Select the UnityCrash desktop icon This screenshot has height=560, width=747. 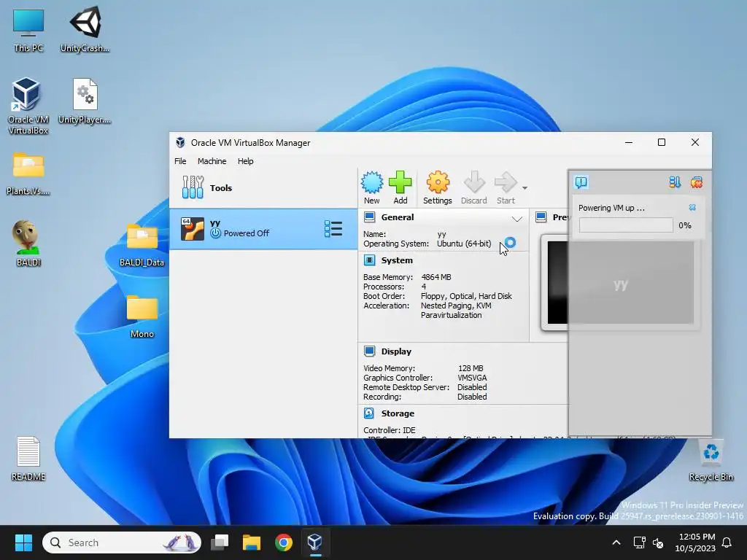pos(85,29)
